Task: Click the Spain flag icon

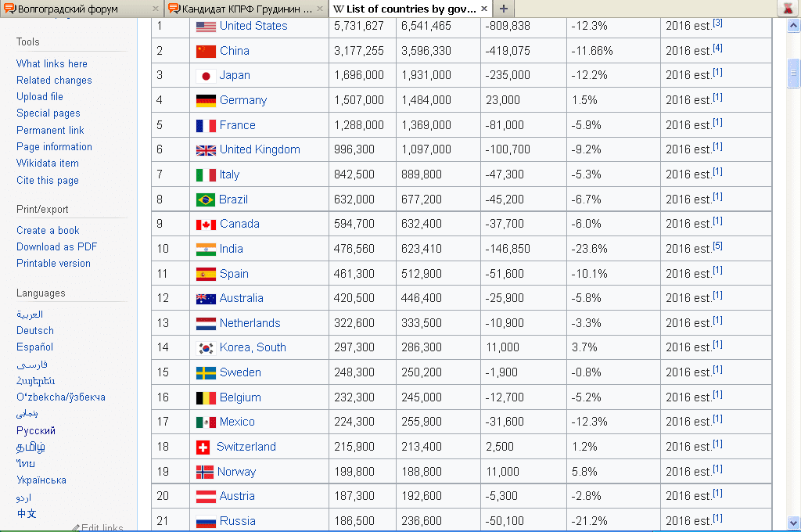Action: pyautogui.click(x=206, y=275)
